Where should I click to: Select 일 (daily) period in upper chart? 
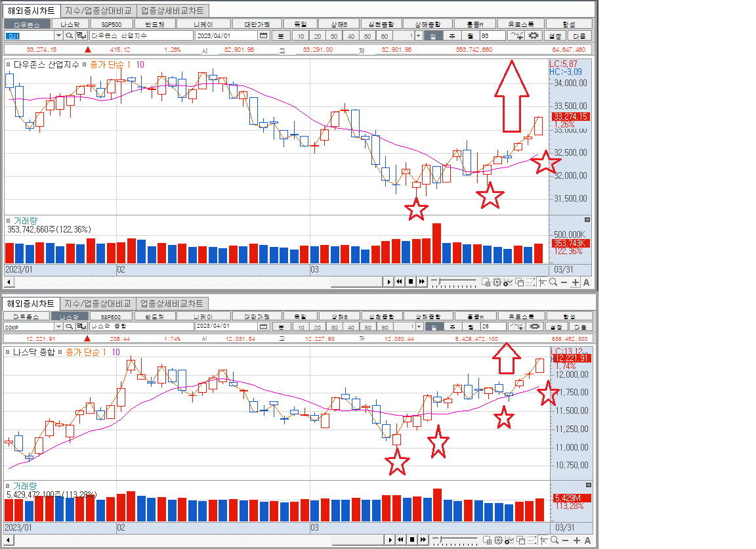click(x=433, y=35)
